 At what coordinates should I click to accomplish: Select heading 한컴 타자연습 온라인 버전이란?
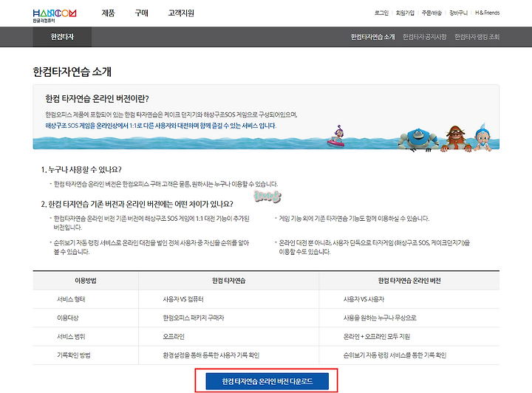(x=97, y=99)
